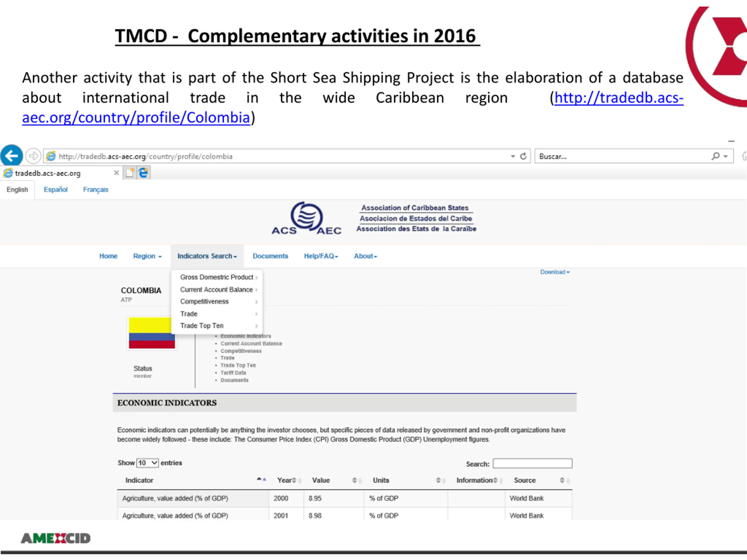Click the browser forward arrow button

coord(33,156)
